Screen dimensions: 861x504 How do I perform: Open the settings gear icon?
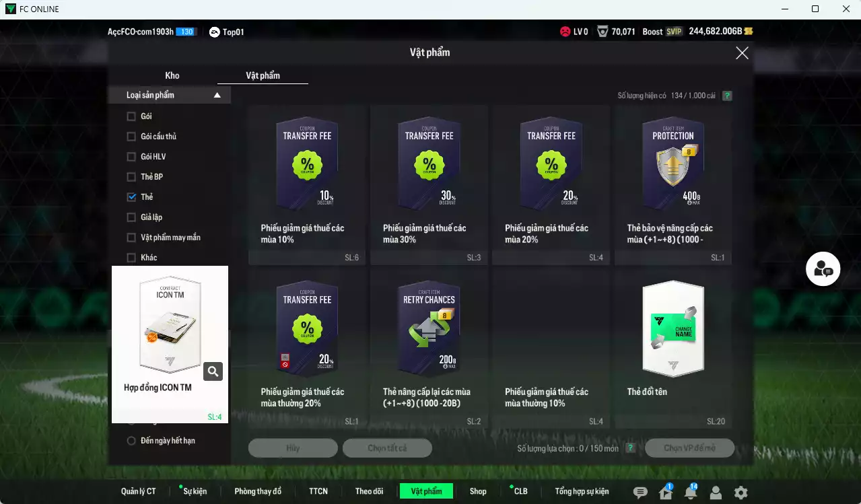(741, 493)
